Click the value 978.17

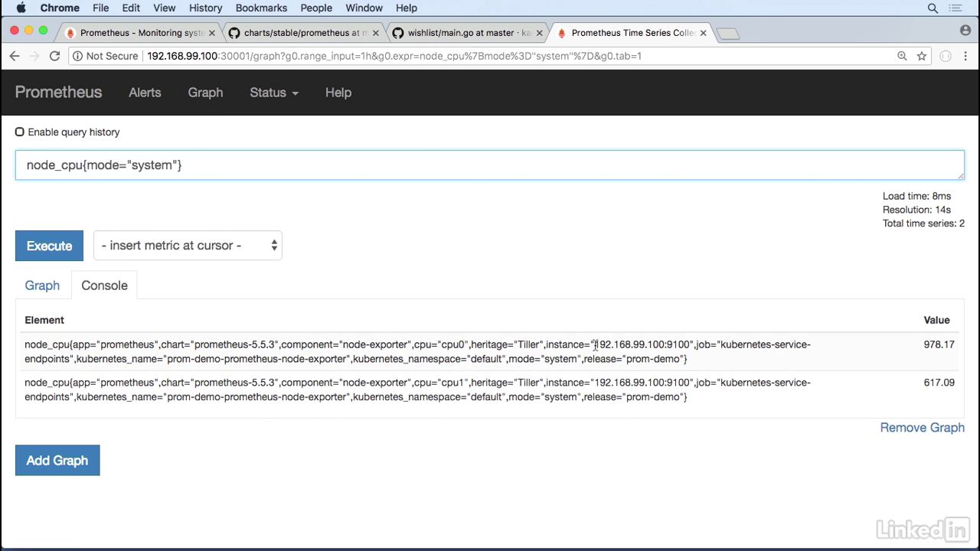[939, 344]
